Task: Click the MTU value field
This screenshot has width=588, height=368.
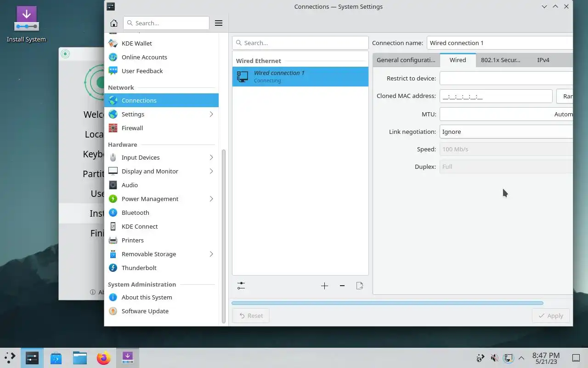Action: (506, 114)
